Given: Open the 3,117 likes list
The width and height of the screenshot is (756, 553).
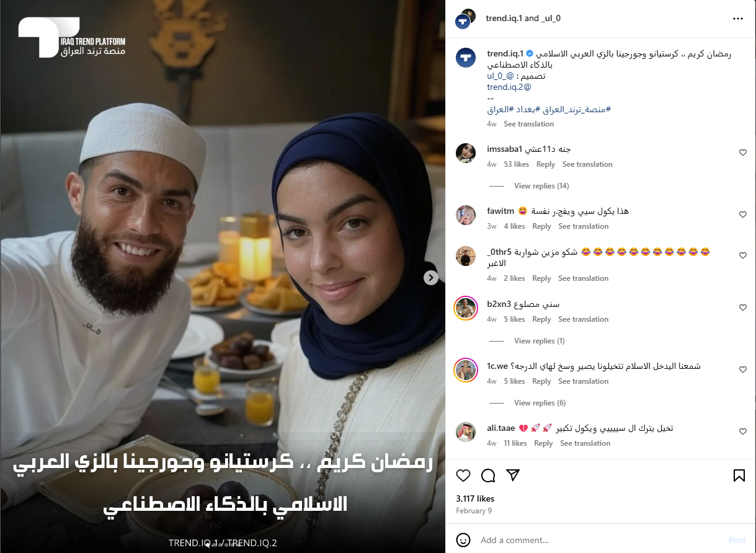Looking at the screenshot, I should coord(475,498).
